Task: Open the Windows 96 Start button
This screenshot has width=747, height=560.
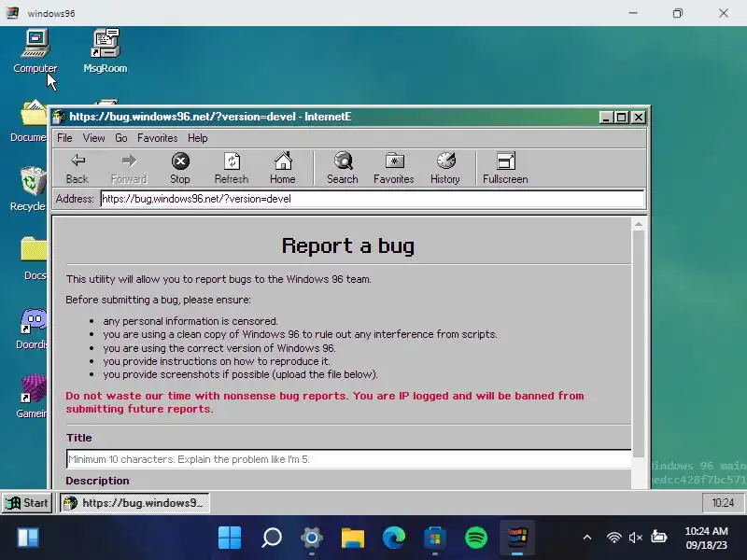Action: (x=27, y=503)
